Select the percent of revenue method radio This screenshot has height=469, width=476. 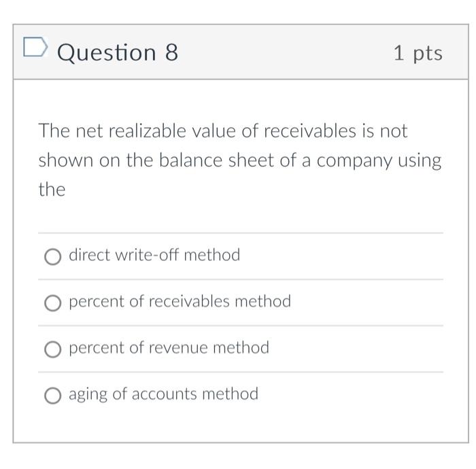(52, 349)
